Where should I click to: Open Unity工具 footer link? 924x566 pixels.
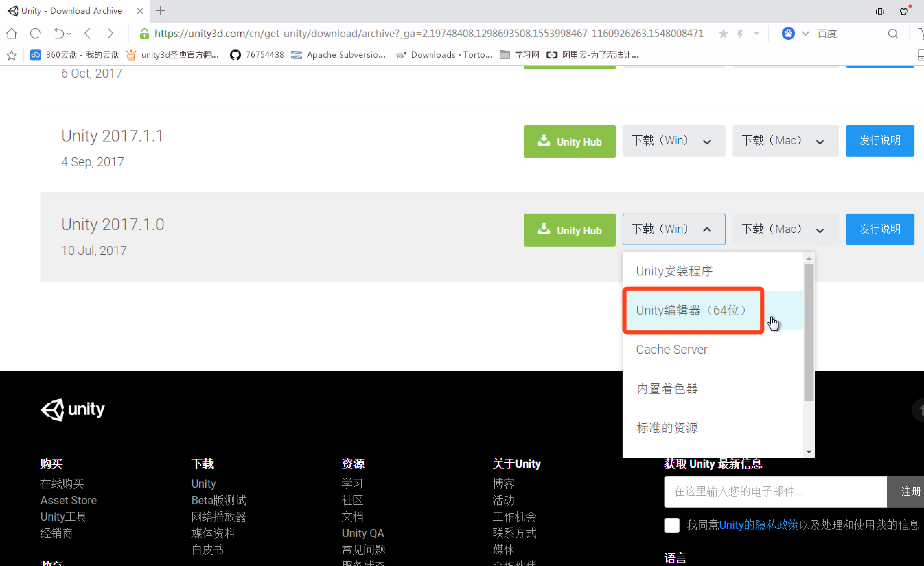click(64, 517)
